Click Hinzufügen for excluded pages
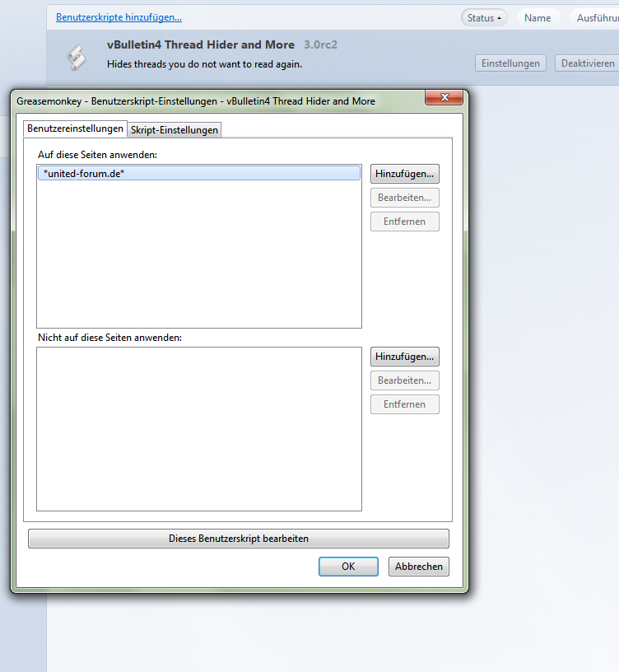Viewport: 619px width, 672px height. (x=405, y=357)
